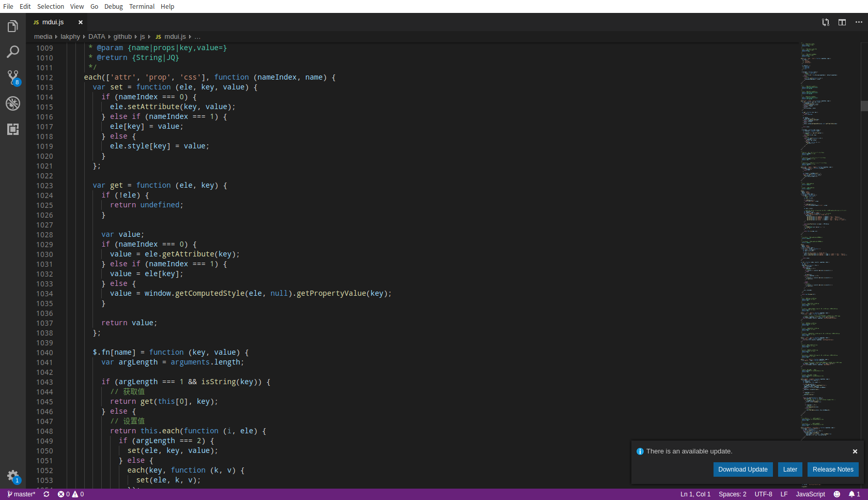Open the notifications bell in status bar

coord(854,494)
